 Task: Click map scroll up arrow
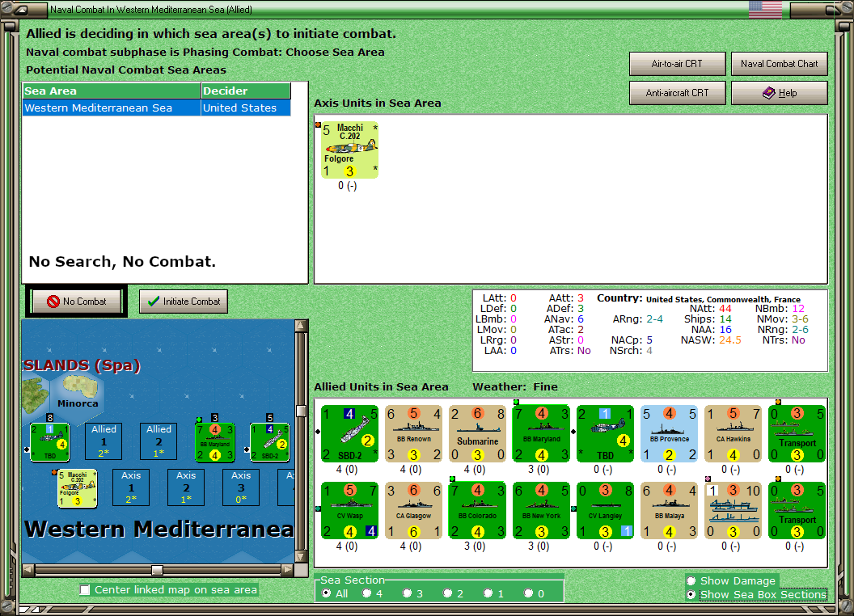click(301, 326)
